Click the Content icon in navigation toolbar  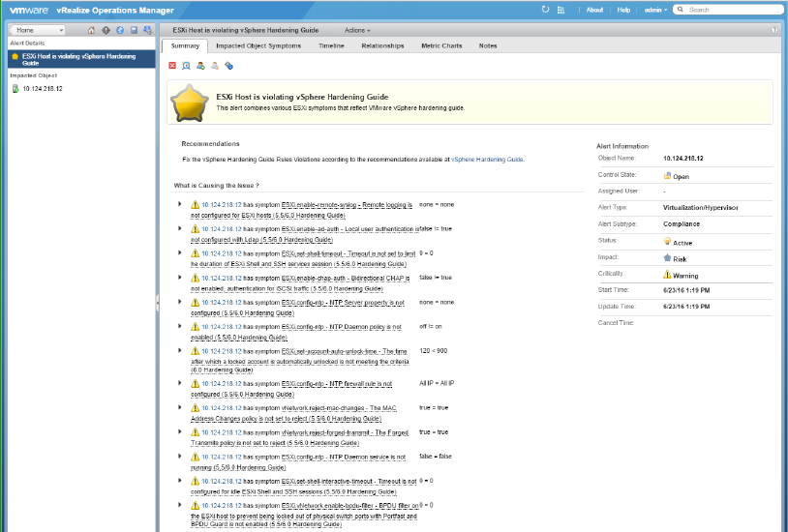click(x=134, y=30)
